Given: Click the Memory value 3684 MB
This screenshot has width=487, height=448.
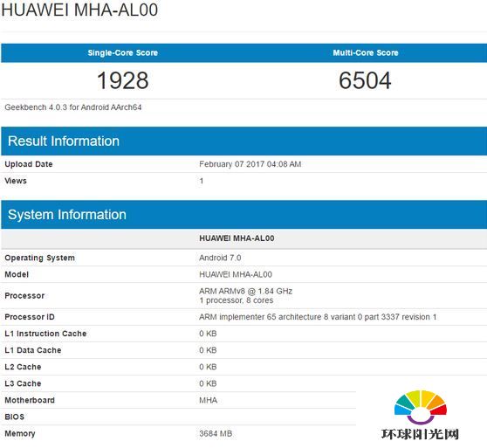Looking at the screenshot, I should pyautogui.click(x=216, y=434).
